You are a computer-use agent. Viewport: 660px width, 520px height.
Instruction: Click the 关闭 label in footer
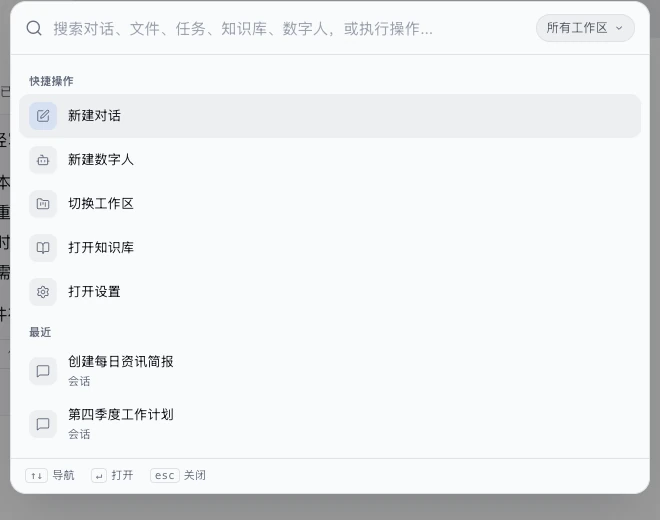coord(195,475)
